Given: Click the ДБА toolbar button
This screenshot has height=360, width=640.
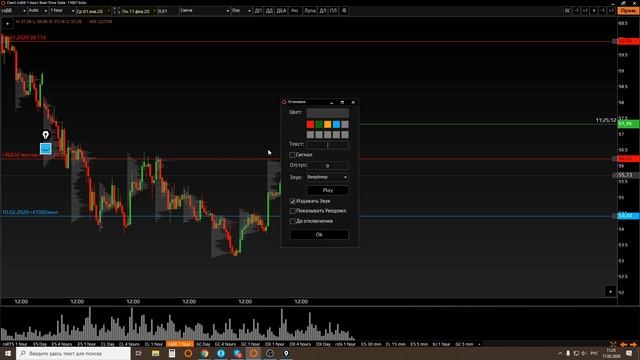Looking at the screenshot, I should coord(282,11).
